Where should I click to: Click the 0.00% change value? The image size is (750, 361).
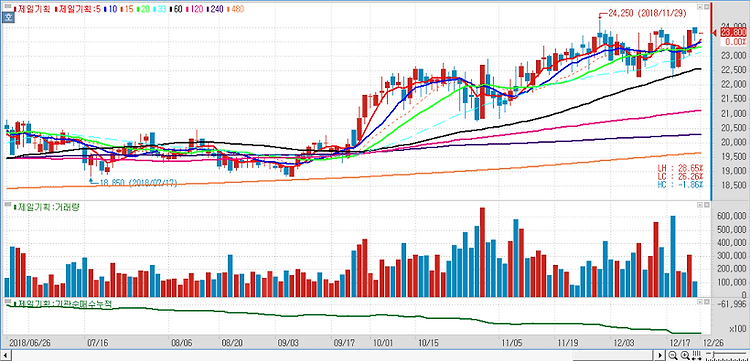(x=736, y=41)
